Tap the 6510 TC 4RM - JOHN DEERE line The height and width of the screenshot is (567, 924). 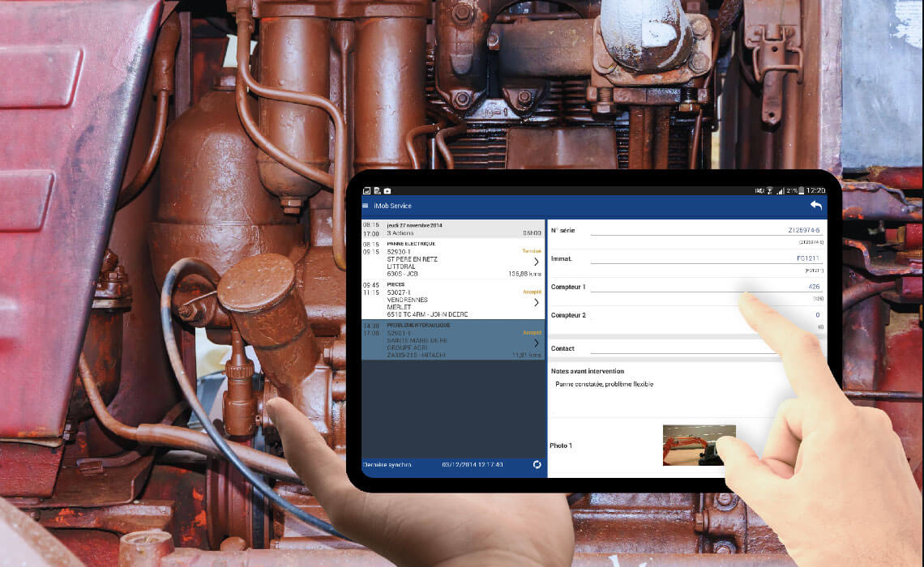(427, 314)
